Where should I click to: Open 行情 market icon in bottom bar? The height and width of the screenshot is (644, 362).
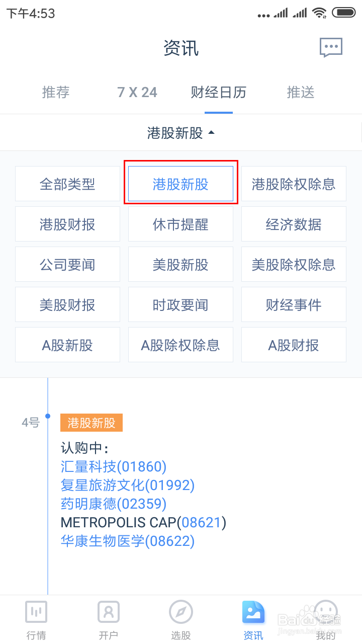pos(36,612)
